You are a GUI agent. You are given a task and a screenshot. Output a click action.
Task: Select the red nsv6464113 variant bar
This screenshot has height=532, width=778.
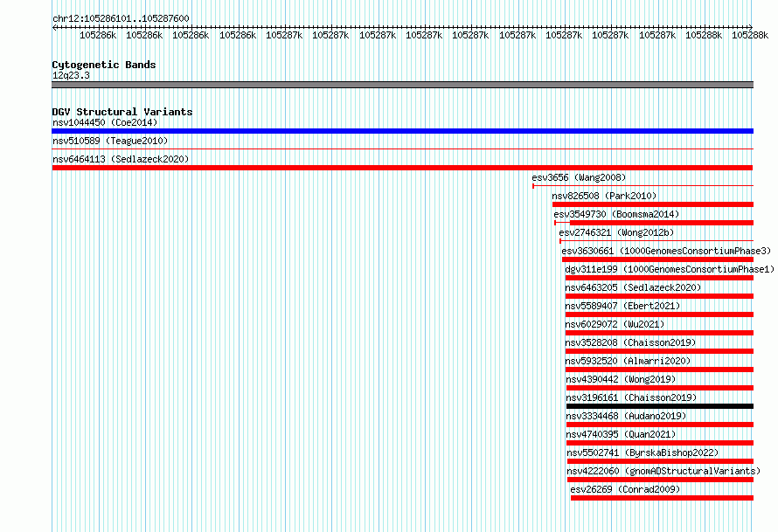[402, 168]
